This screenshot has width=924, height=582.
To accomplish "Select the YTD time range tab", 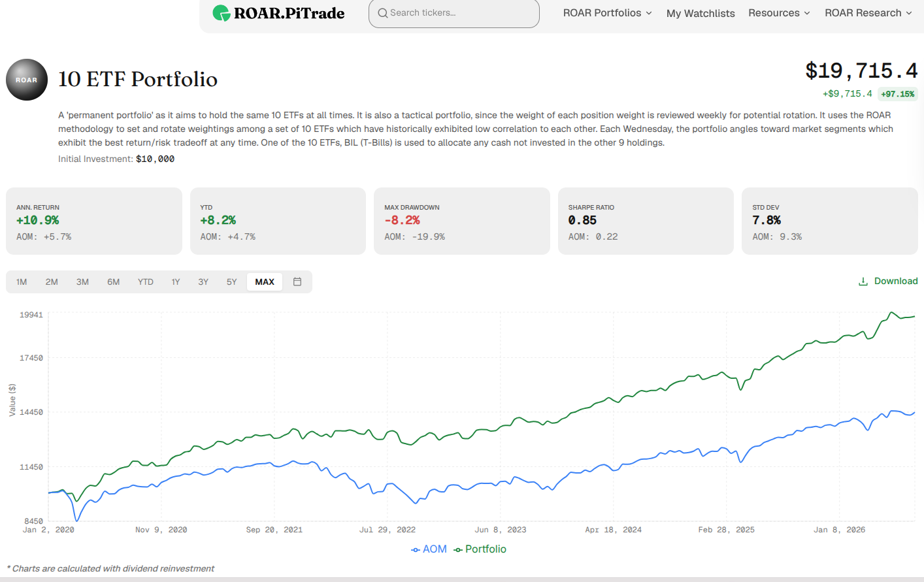I will [x=146, y=282].
